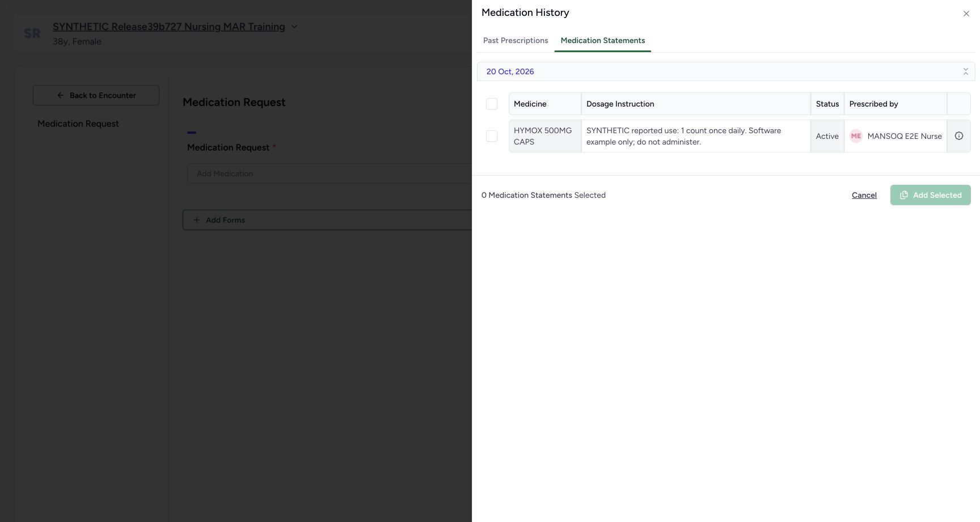Click the Status column header

(x=827, y=104)
